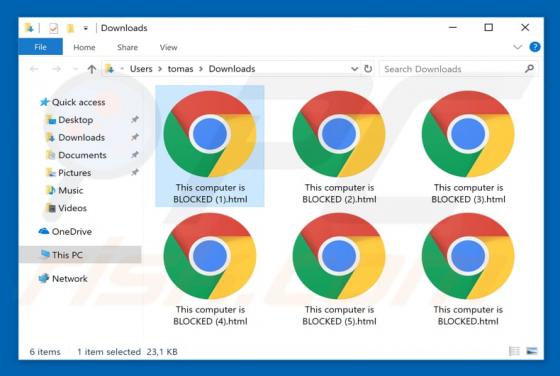This screenshot has width=560, height=376.
Task: Refresh the Downloads folder view
Action: [368, 69]
